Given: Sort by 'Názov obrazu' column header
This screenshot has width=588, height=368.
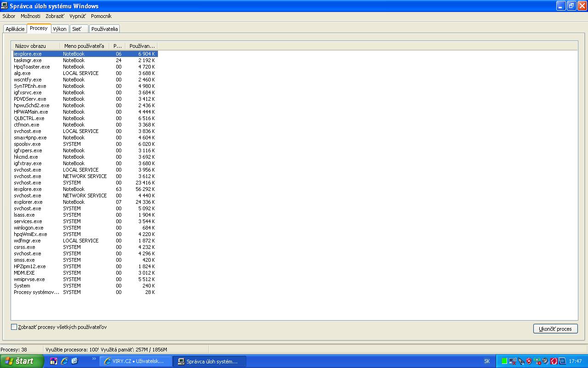Looking at the screenshot, I should [x=36, y=46].
